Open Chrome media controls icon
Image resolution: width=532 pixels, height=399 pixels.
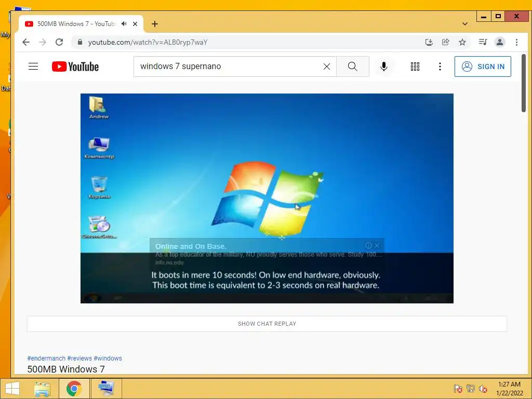pyautogui.click(x=483, y=42)
